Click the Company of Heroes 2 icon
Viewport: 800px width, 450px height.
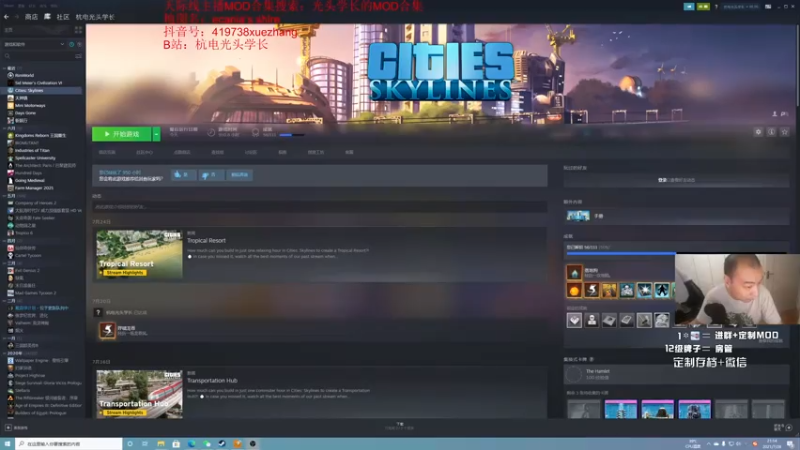click(10, 203)
